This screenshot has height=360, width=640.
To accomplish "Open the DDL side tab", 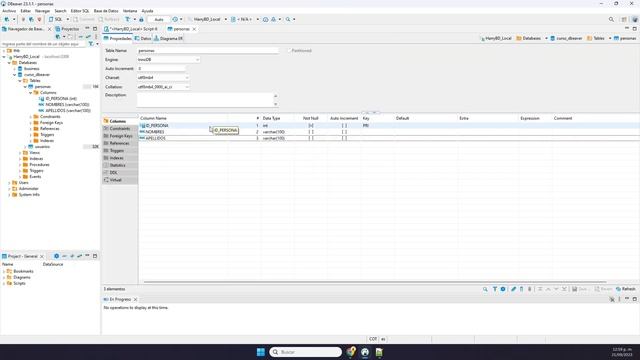I will 120,173.
